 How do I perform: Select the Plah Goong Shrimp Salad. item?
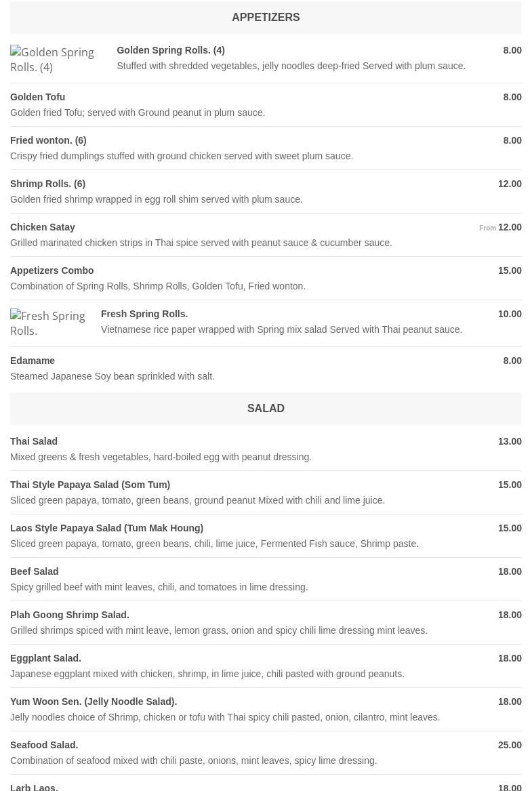70,615
